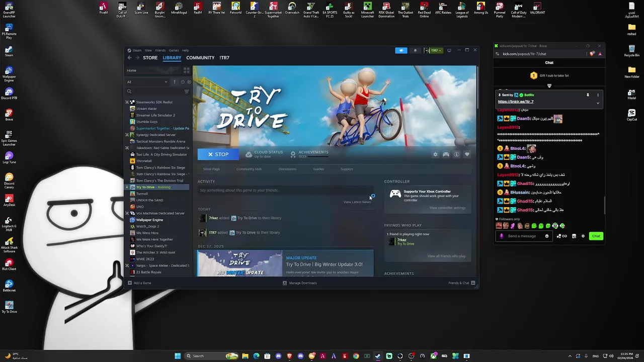Select Wallpaper Engine in library list

pyautogui.click(x=149, y=220)
